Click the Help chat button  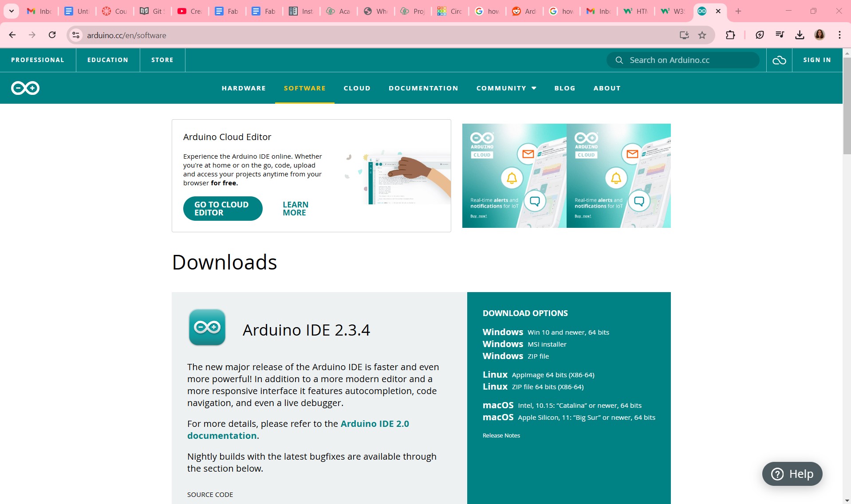pyautogui.click(x=792, y=474)
